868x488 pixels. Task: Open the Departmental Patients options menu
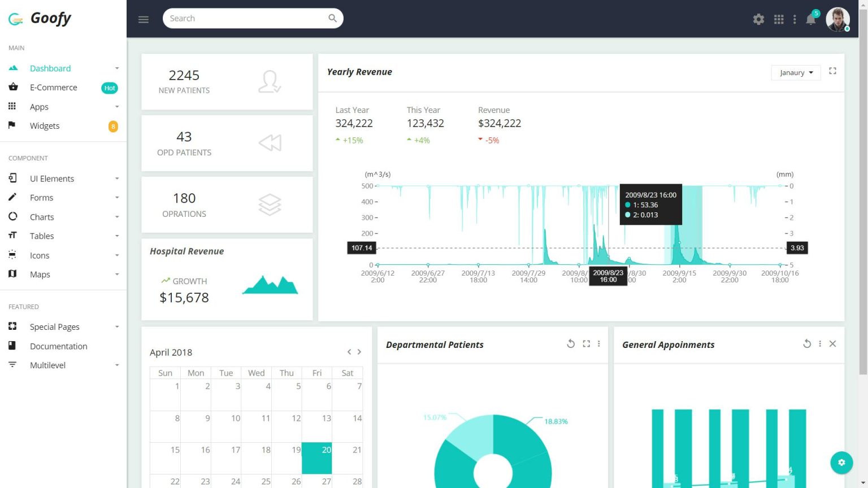click(599, 343)
